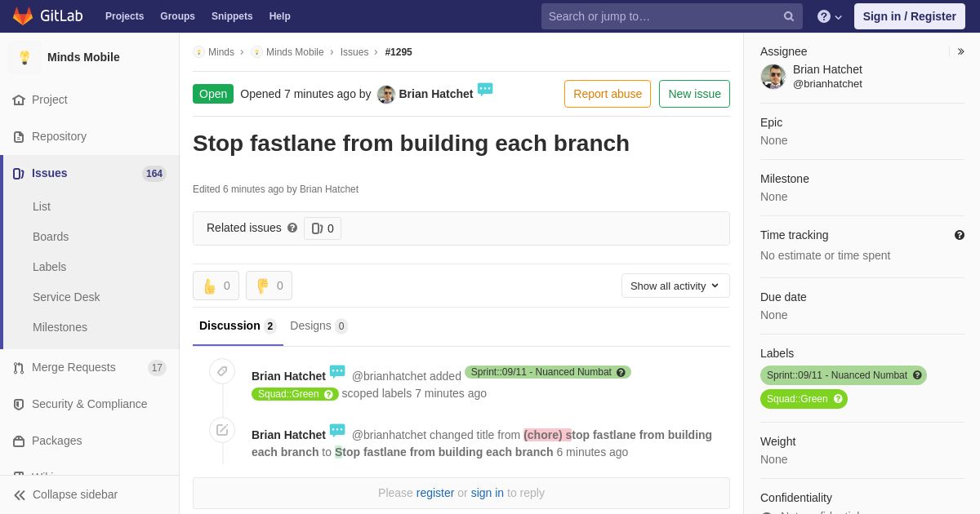Viewport: 980px width, 514px height.
Task: Open Service Desk in the sidebar
Action: click(x=66, y=297)
